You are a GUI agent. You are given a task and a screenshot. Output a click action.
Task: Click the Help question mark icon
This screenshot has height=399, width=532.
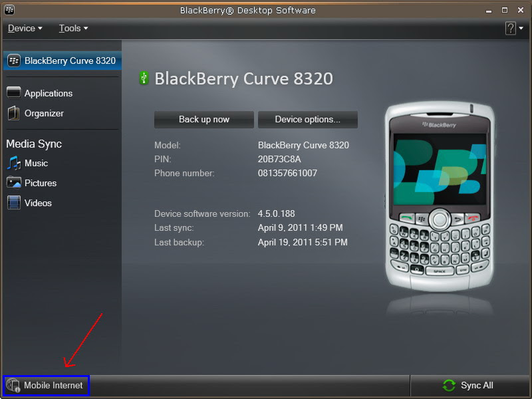point(510,28)
